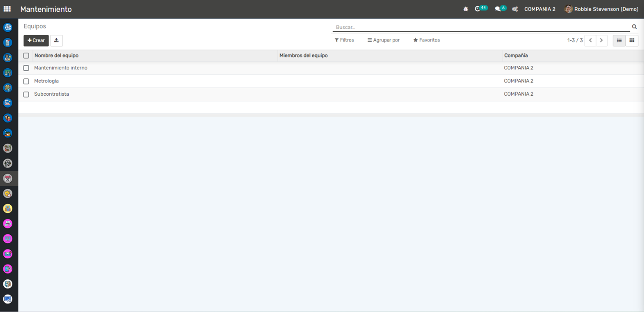Click the Buscar search field
This screenshot has width=644, height=312.
479,27
